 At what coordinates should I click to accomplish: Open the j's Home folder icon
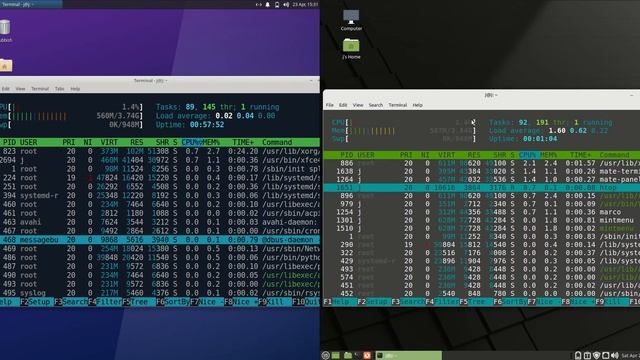pos(351,49)
